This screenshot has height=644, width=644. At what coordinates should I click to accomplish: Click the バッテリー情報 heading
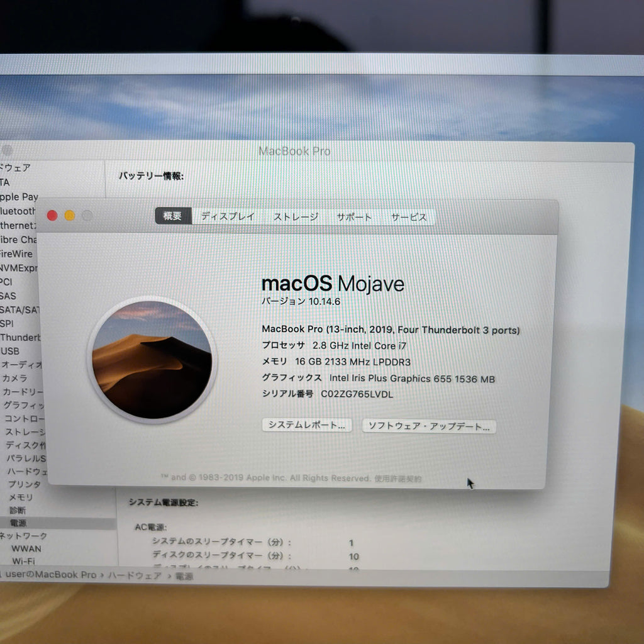pos(151,176)
